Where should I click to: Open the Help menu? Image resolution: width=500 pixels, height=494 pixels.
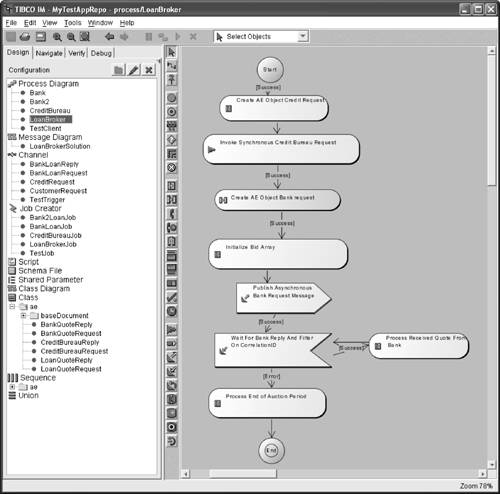[127, 23]
